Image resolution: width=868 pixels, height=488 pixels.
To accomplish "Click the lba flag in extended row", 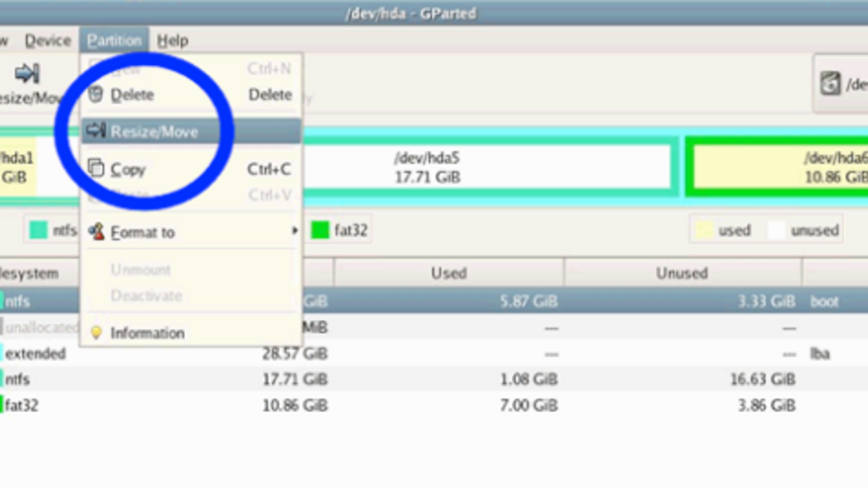I will [820, 354].
